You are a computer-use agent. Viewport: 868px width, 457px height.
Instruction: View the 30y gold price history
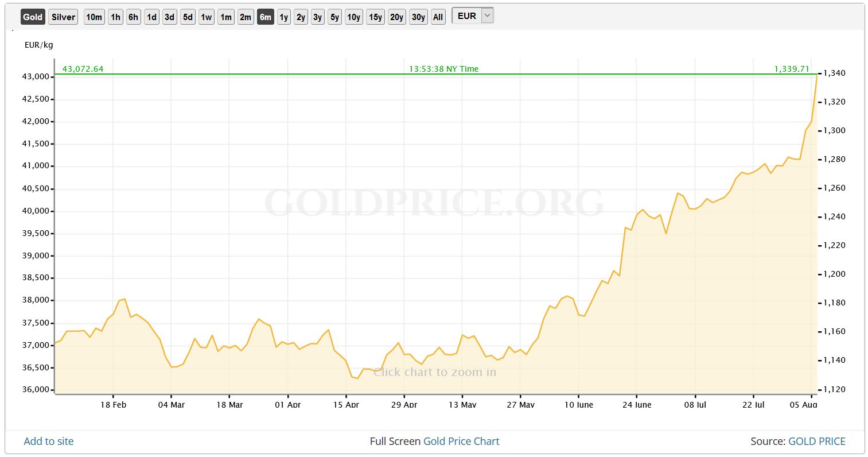coord(418,17)
